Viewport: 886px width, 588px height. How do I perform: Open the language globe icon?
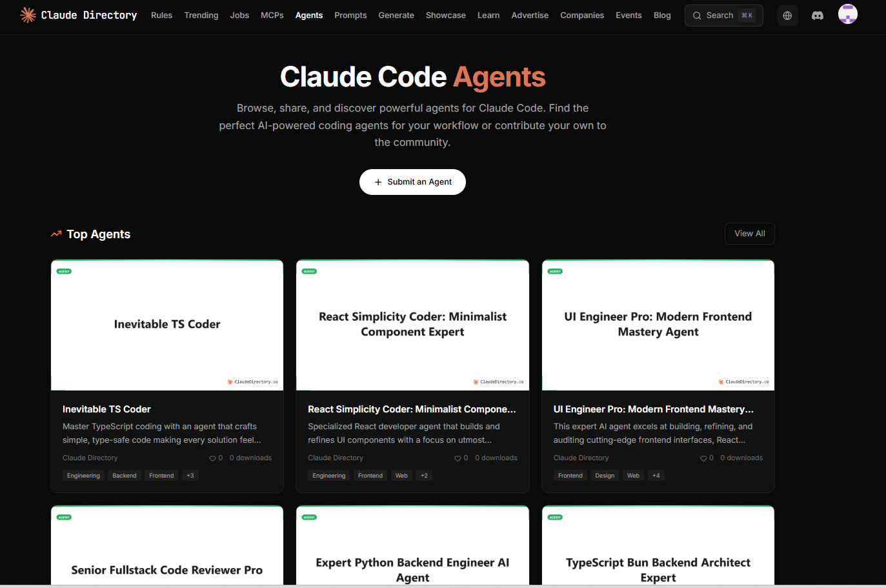pos(787,15)
